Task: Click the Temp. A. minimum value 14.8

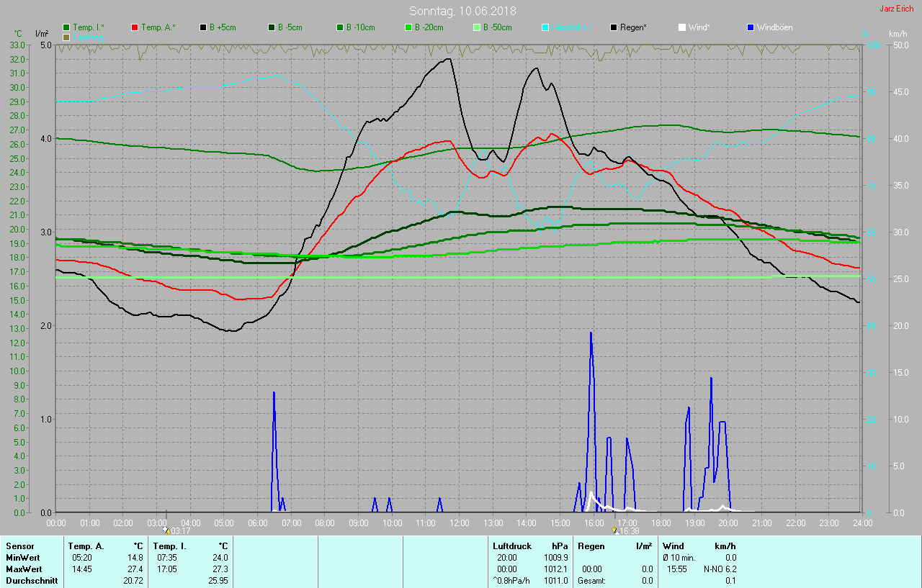Action: (x=135, y=558)
